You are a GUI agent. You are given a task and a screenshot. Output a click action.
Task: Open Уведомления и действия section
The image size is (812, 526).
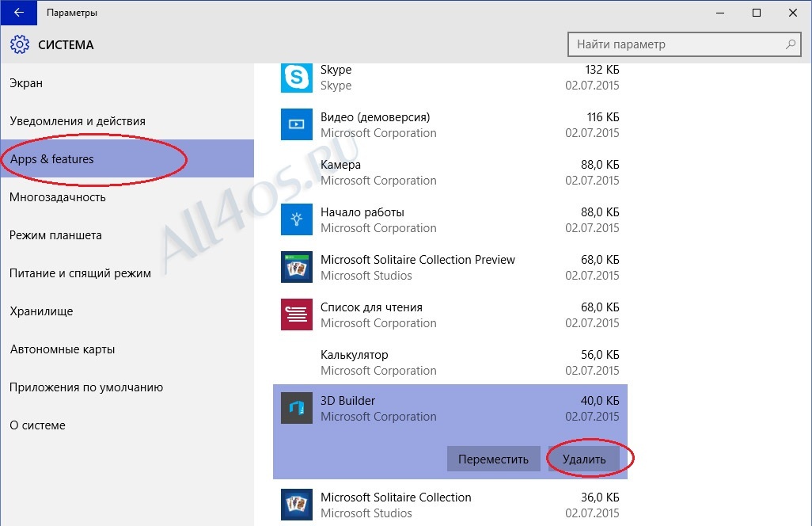pyautogui.click(x=127, y=120)
